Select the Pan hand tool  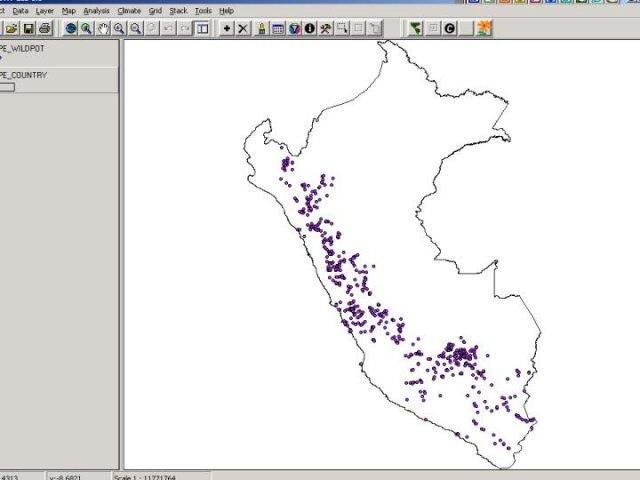tap(103, 29)
